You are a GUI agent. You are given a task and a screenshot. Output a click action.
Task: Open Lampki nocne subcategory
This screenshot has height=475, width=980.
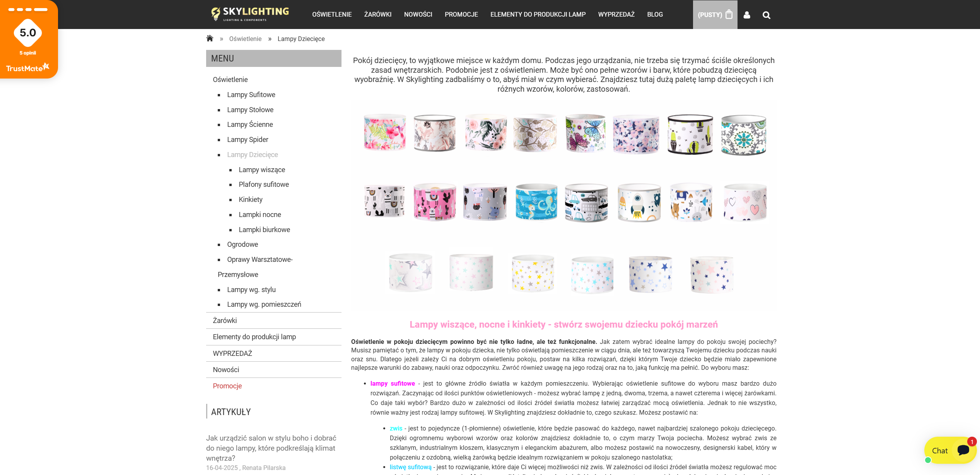[x=260, y=215]
